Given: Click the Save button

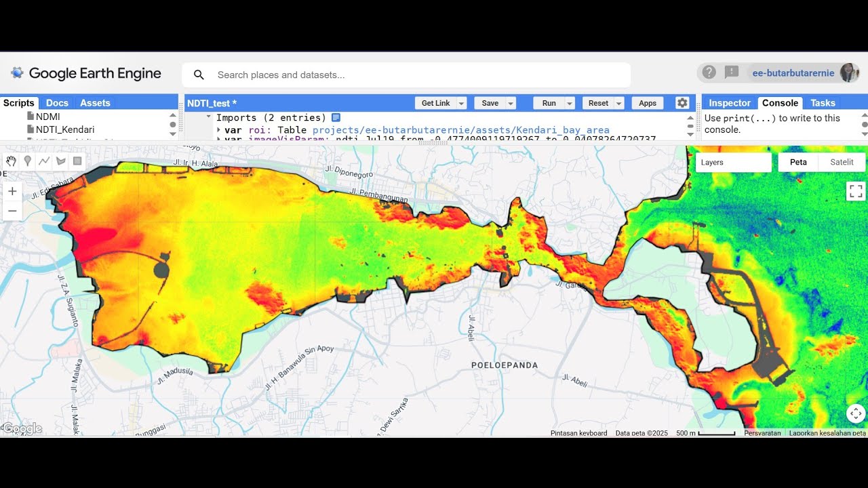Looking at the screenshot, I should pyautogui.click(x=490, y=103).
